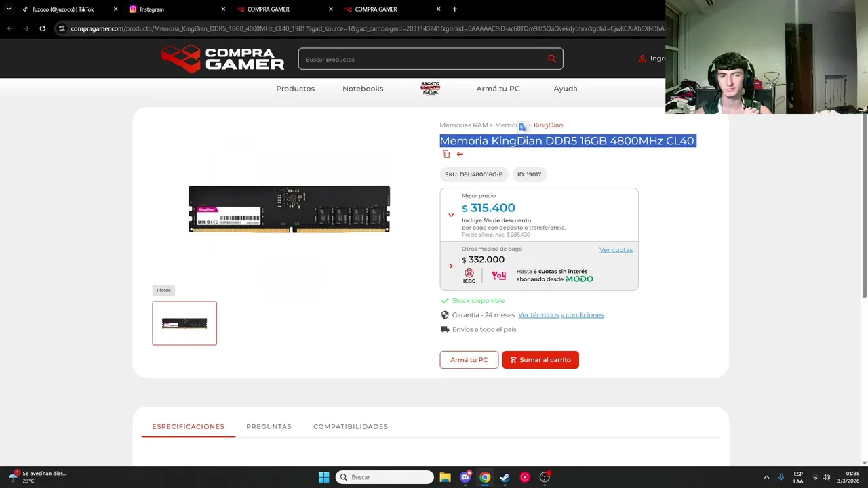Click the SKU: D5U480016G-B badge
This screenshot has width=868, height=488.
click(474, 174)
